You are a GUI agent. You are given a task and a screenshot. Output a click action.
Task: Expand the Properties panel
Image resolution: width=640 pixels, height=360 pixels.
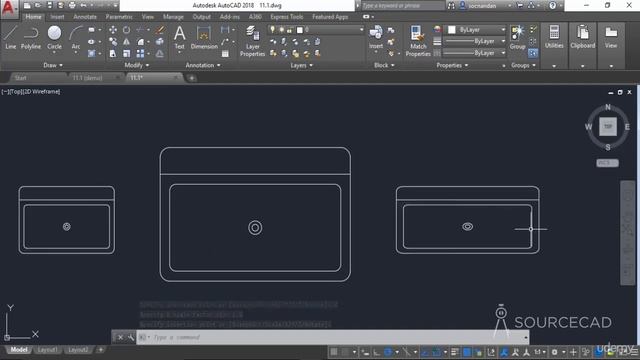click(x=452, y=65)
